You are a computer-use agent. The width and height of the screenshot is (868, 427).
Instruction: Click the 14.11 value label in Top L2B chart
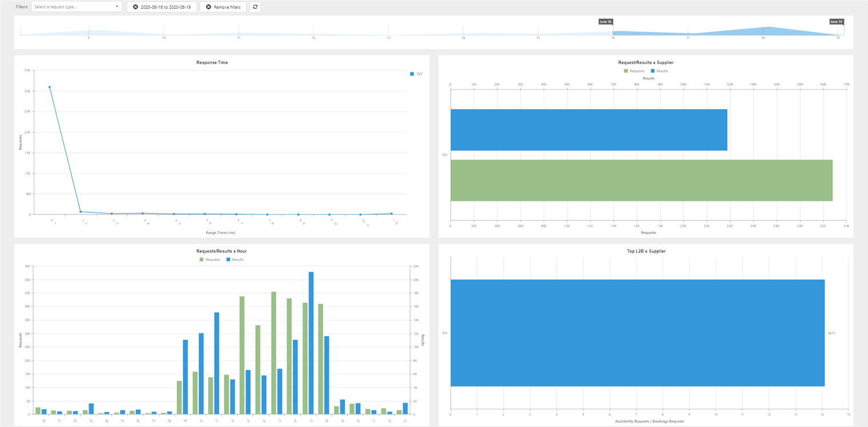pyautogui.click(x=831, y=333)
